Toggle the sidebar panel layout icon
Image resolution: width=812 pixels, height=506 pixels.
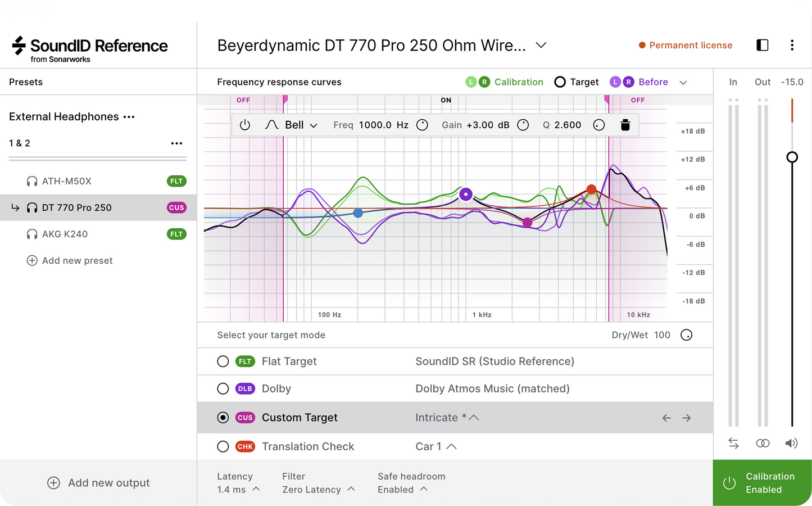[x=763, y=45]
